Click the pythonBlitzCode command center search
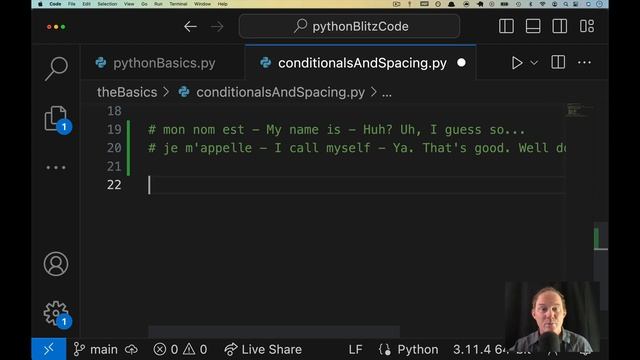 click(349, 27)
